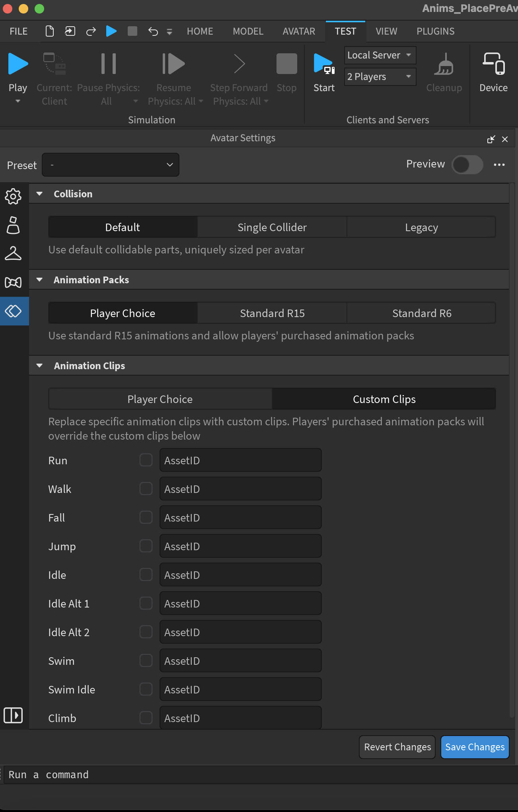Click the Start clients and servers icon
Viewport: 518px width, 812px height.
(324, 64)
